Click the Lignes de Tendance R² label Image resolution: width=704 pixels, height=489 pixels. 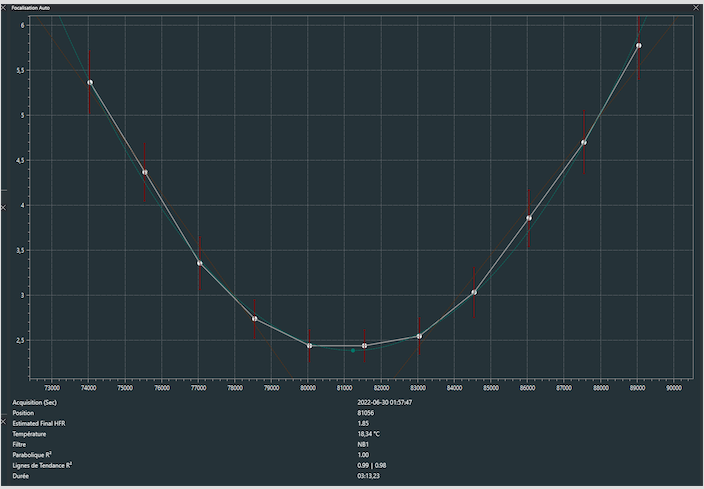(x=42, y=465)
